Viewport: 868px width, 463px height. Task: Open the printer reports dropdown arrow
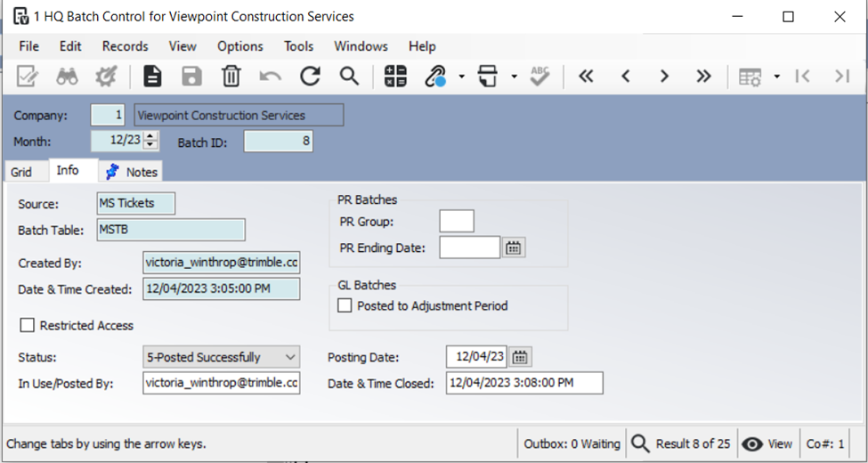(x=514, y=77)
